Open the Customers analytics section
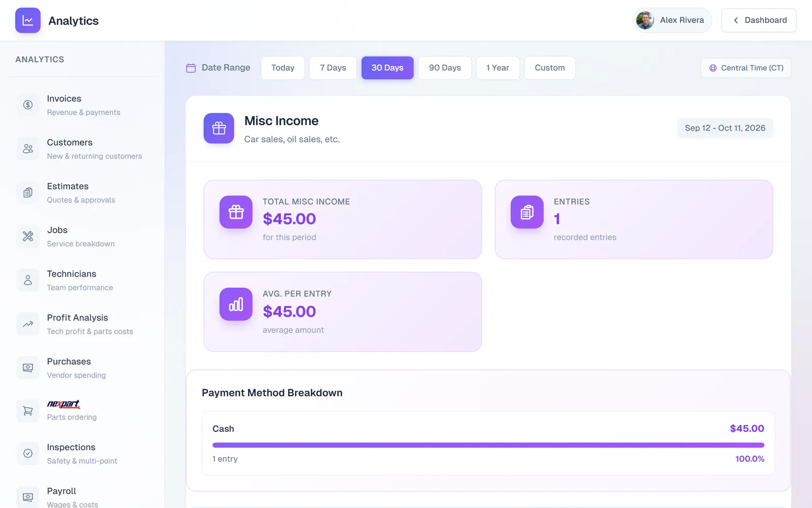The image size is (812, 508). click(x=82, y=149)
